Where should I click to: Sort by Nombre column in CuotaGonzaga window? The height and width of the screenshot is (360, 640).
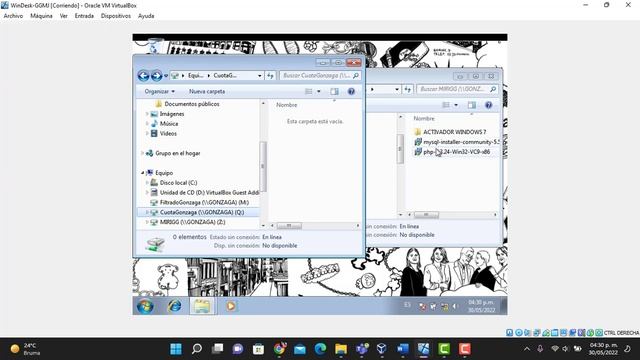click(x=287, y=105)
